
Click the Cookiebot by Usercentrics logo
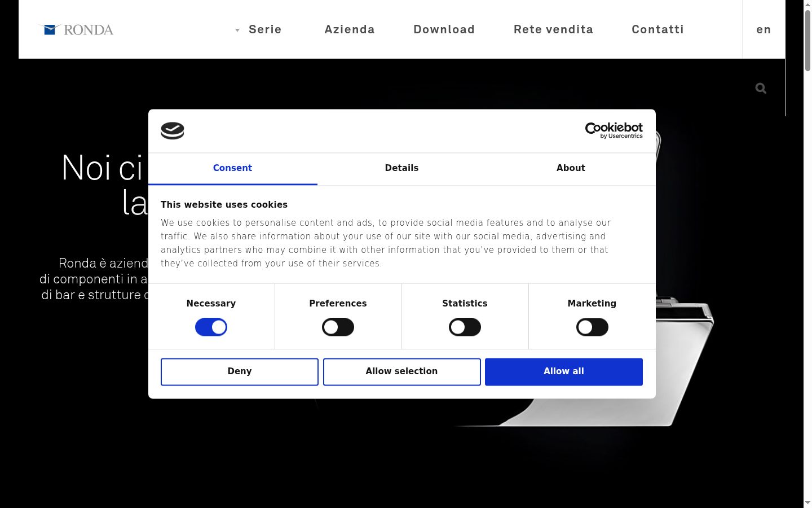tap(614, 130)
